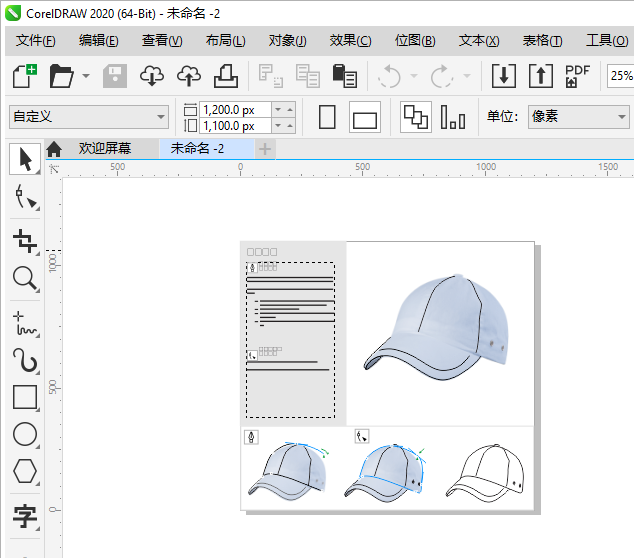Switch page to landscape orientation
The width and height of the screenshot is (634, 558).
click(x=365, y=118)
